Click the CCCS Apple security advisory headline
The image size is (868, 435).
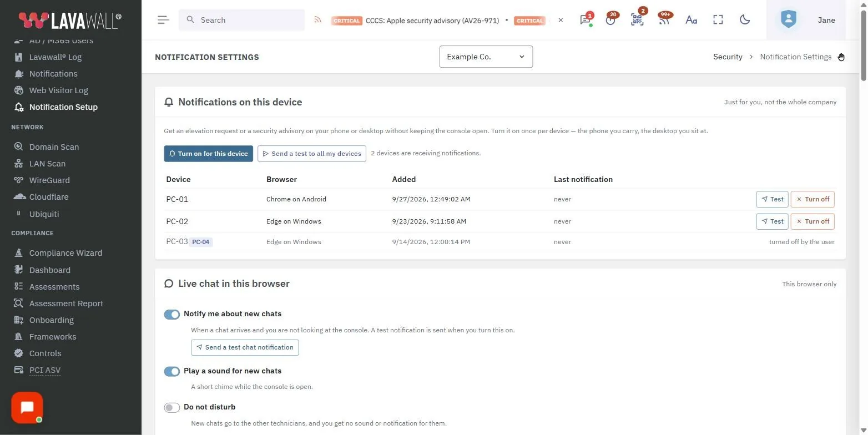coord(432,21)
